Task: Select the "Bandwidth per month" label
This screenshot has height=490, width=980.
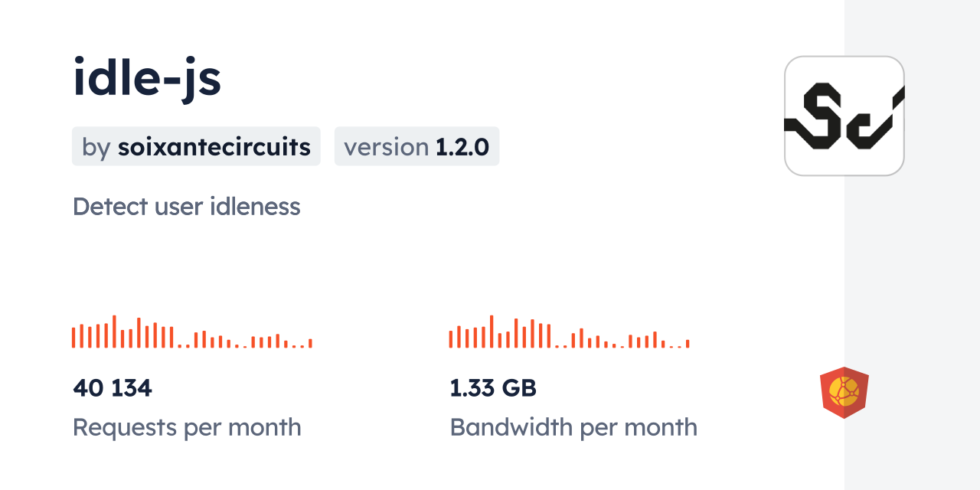Action: tap(573, 427)
